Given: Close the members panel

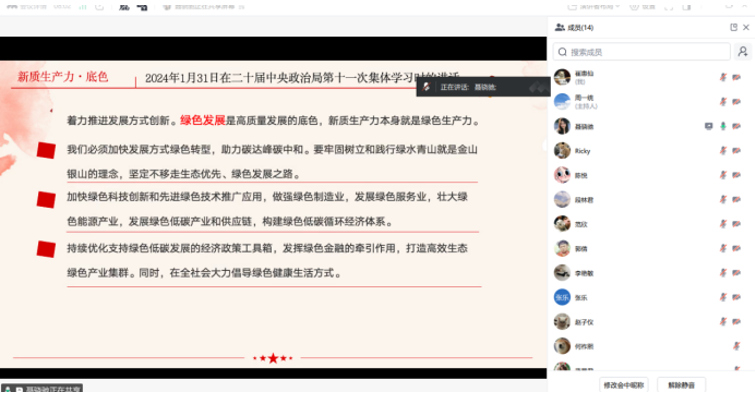Looking at the screenshot, I should click(x=745, y=27).
